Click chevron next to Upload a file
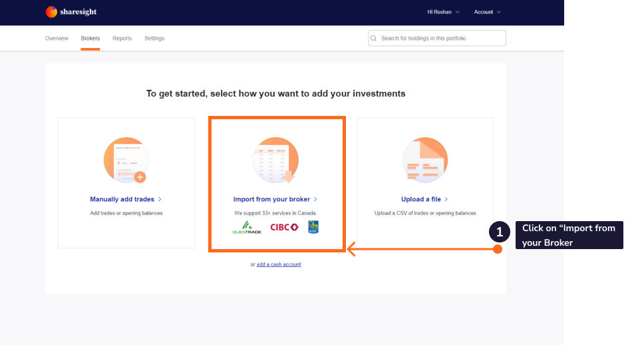The height and width of the screenshot is (349, 644). click(x=446, y=199)
